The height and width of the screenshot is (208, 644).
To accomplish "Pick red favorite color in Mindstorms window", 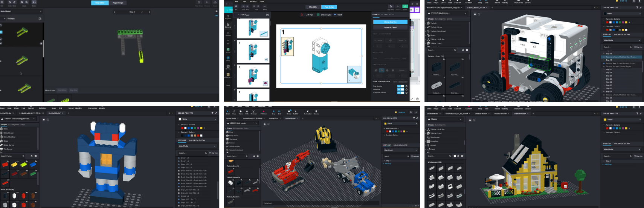I will (x=607, y=22).
